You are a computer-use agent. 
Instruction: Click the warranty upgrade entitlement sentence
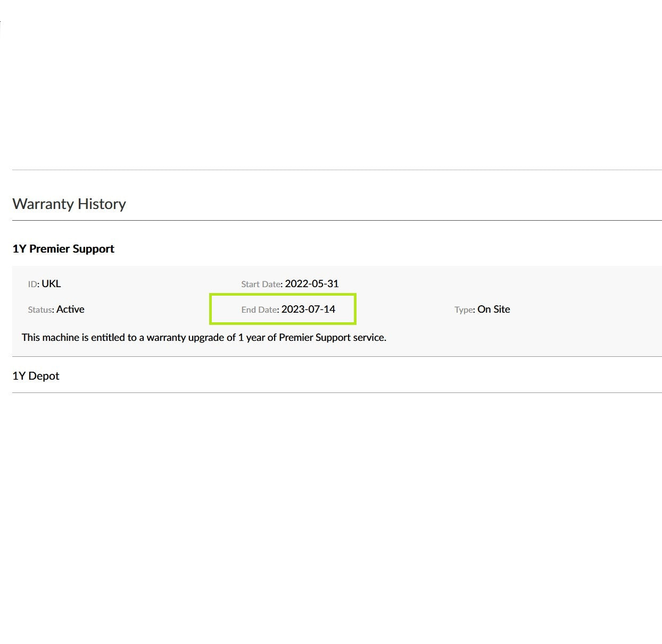tap(204, 337)
